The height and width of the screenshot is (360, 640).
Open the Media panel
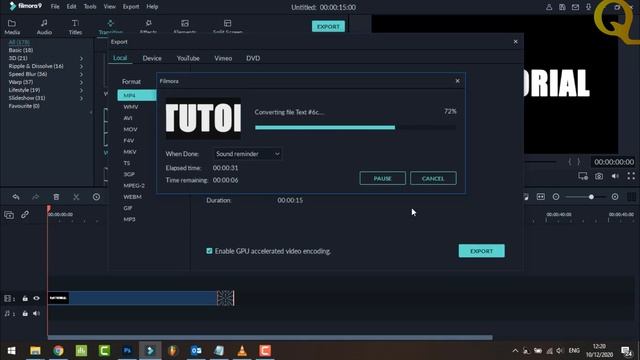[12, 27]
